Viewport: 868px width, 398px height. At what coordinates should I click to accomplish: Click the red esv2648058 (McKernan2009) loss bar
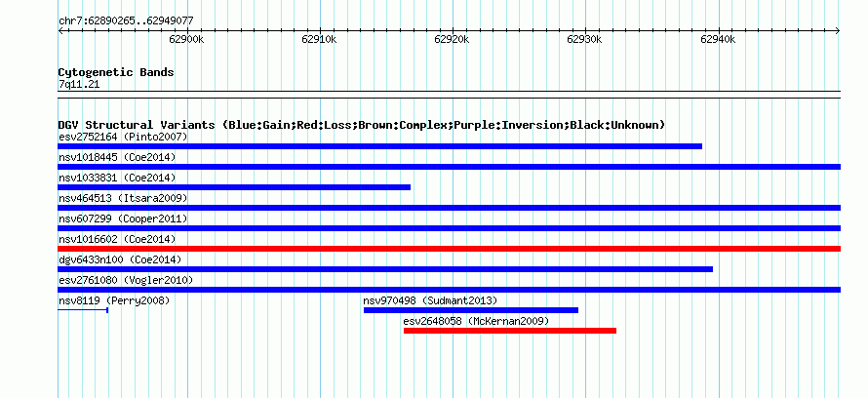tap(510, 331)
